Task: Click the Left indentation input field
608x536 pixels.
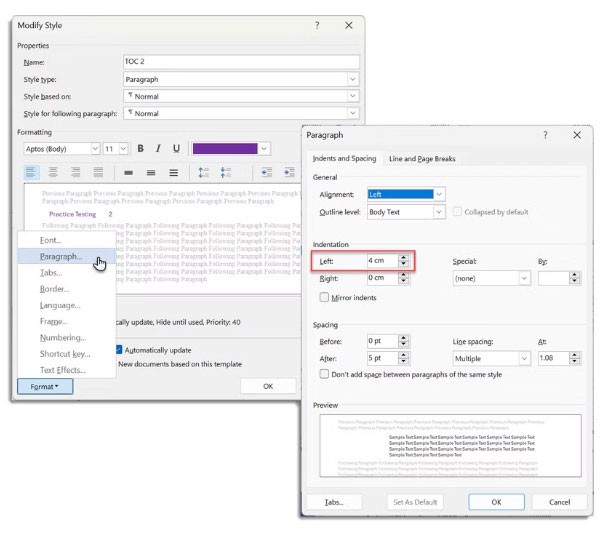Action: 380,260
